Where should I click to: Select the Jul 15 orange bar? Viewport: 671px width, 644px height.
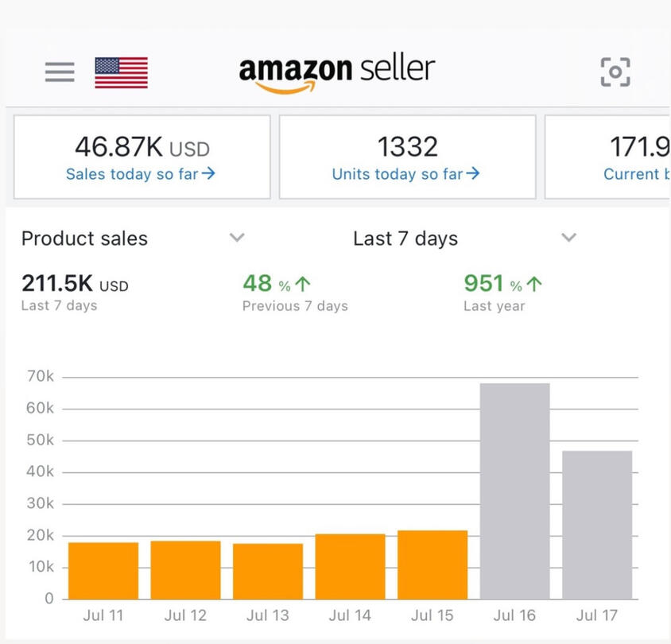click(432, 564)
